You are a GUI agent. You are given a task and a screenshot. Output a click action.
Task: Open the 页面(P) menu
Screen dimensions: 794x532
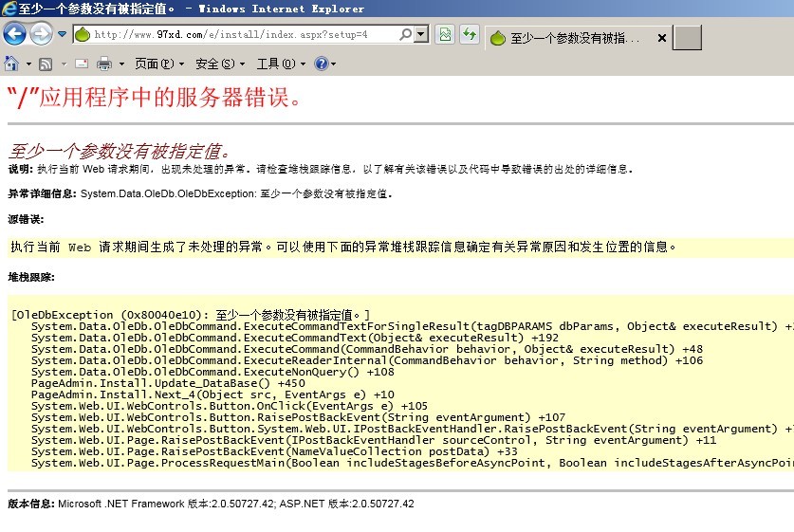pos(158,64)
